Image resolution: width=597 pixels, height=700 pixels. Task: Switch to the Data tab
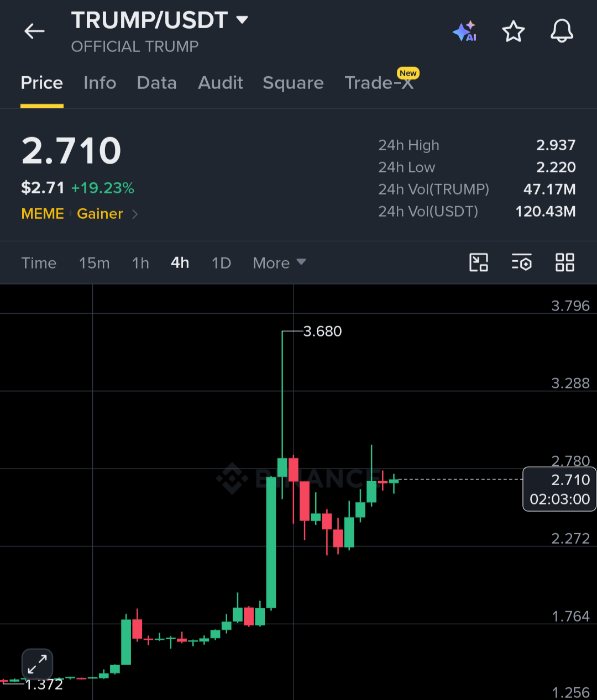tap(157, 83)
